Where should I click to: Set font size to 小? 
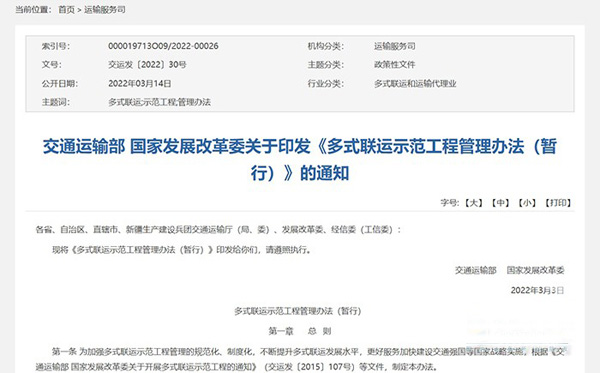pos(527,203)
